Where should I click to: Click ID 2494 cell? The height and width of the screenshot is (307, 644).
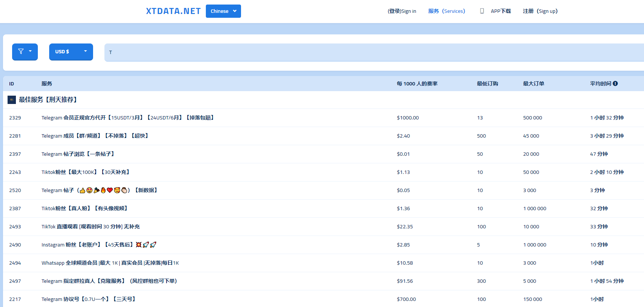coord(15,263)
